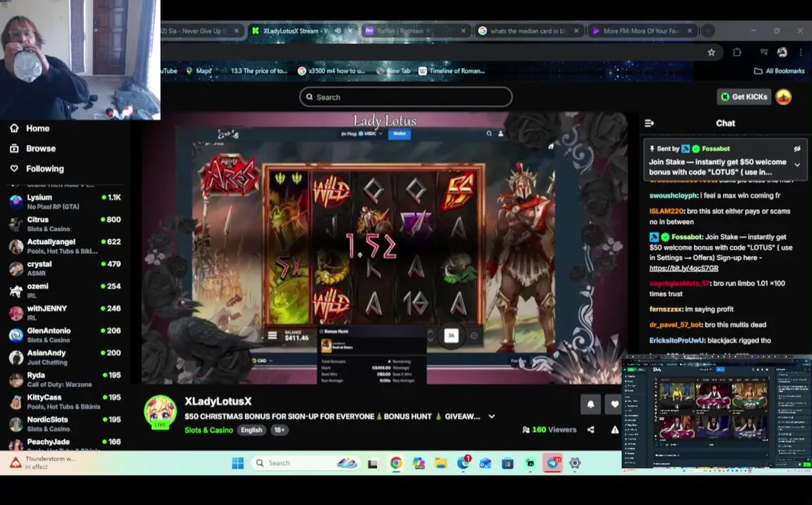Open Telegram from the taskbar
Screen dimensions: 812x505
[552, 463]
